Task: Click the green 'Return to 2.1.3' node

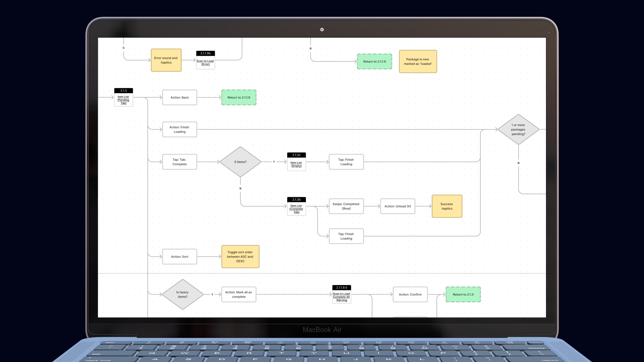Action: (463, 294)
